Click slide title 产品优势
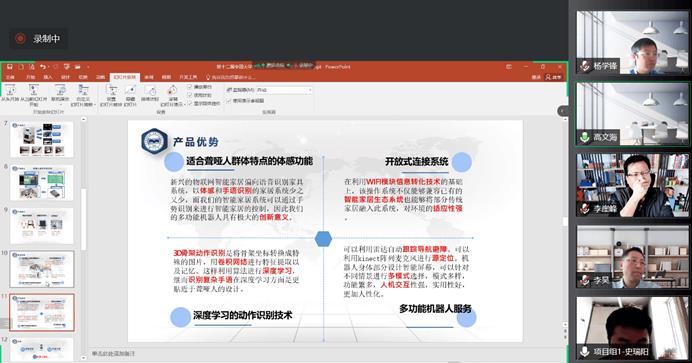692x363 pixels. point(196,142)
